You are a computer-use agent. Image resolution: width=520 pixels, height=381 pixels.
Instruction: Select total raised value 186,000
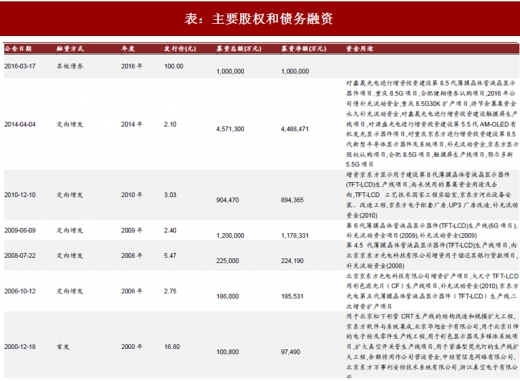coord(227,296)
